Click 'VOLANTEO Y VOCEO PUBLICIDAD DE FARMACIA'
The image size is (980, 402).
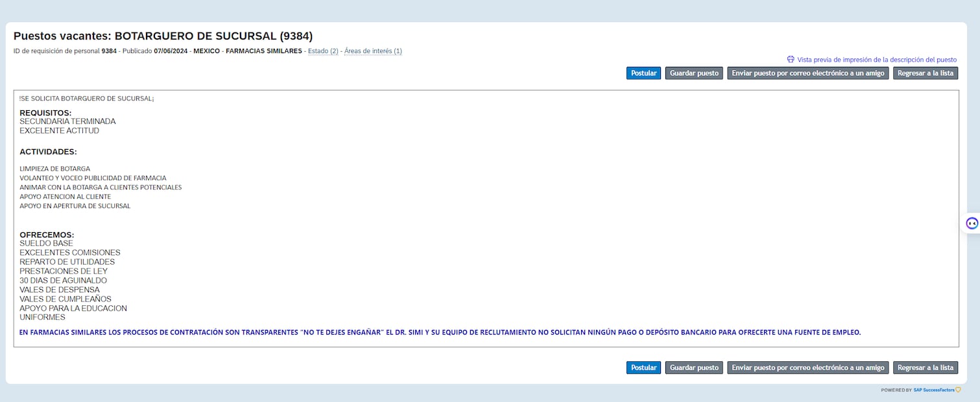93,178
